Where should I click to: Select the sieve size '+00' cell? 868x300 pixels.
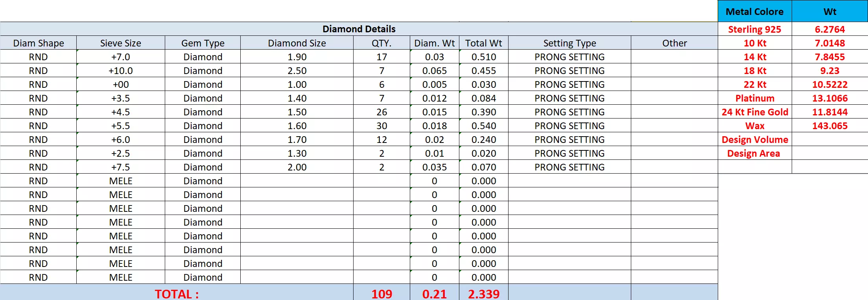(120, 84)
